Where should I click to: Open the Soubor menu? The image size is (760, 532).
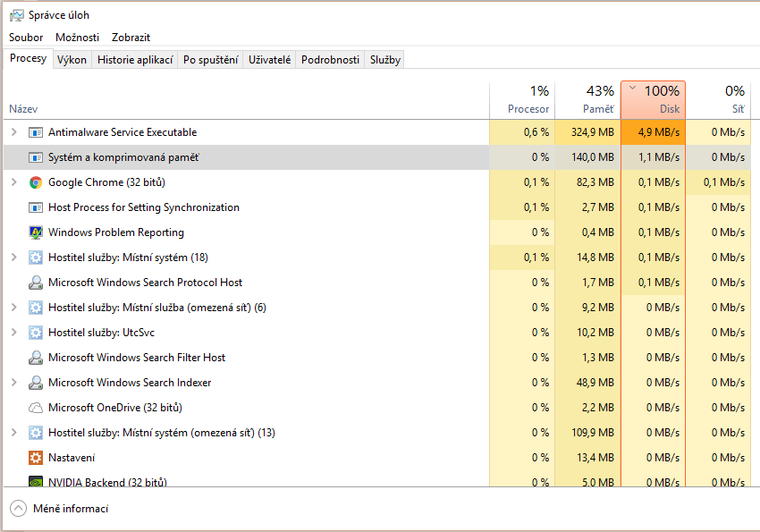point(26,38)
